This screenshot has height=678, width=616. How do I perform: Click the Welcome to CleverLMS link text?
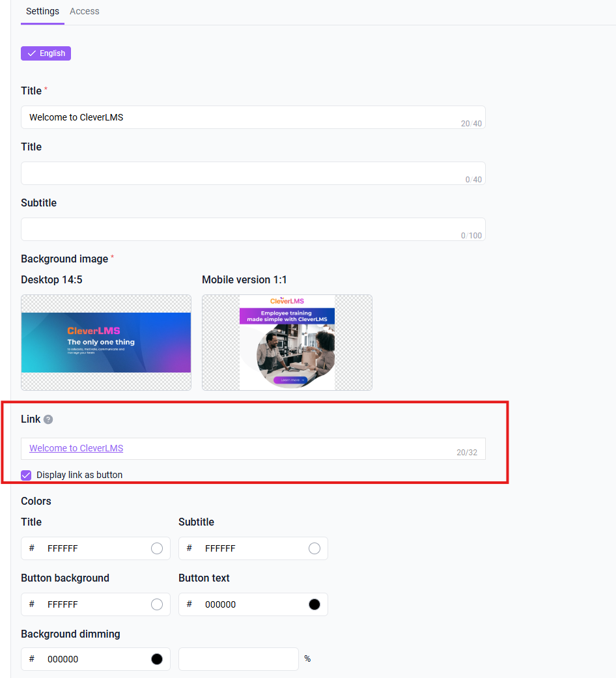tap(76, 448)
